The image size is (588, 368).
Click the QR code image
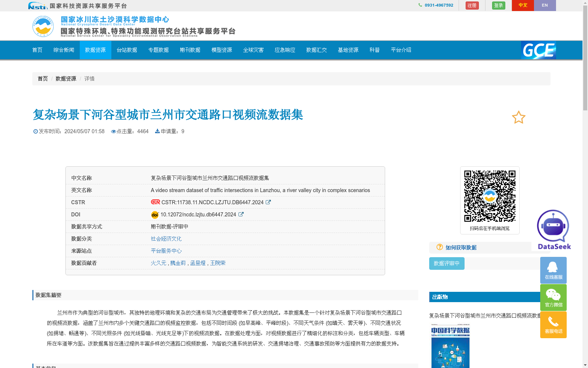coord(490,196)
